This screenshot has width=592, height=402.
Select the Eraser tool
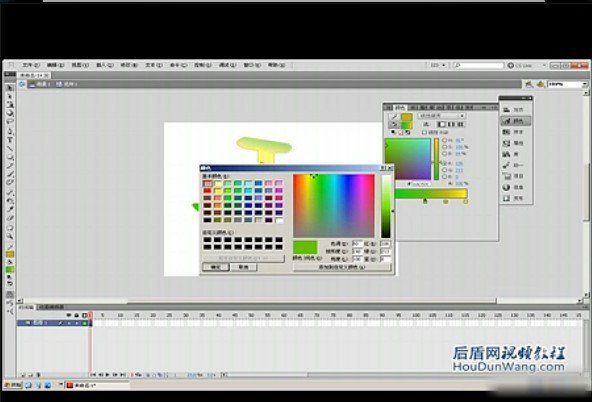10,218
